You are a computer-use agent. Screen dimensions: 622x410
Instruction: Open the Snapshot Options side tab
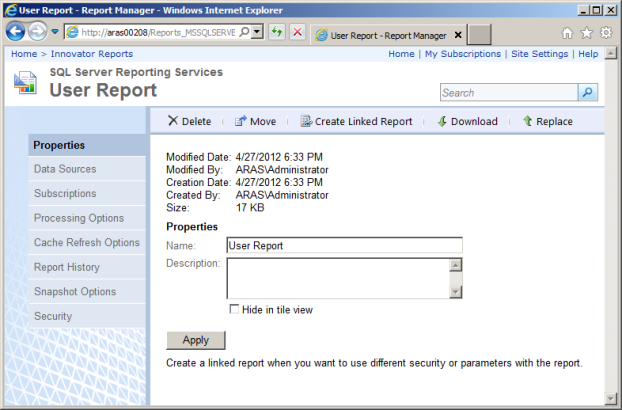[x=87, y=291]
